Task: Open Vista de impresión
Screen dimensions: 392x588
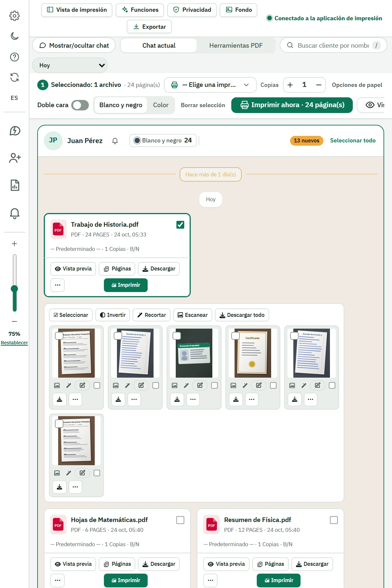Action: click(x=77, y=10)
